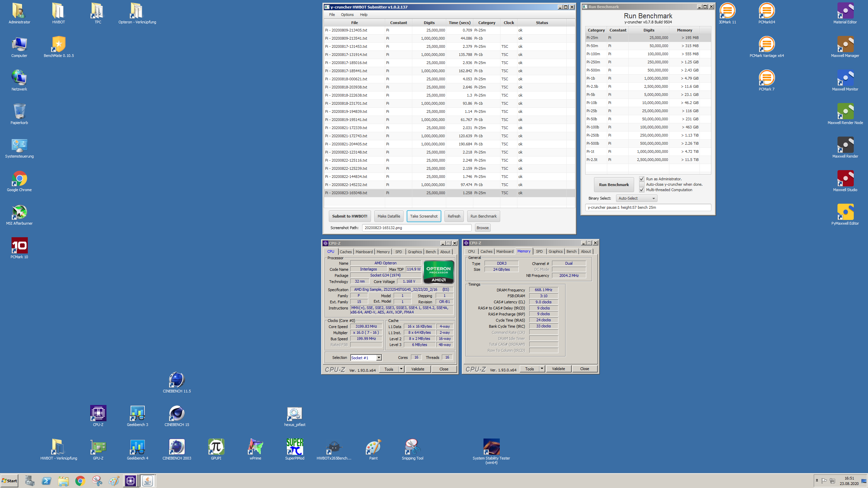The image size is (868, 488).
Task: Expand Tools dropdown arrow in Memory tab window
Action: [542, 368]
